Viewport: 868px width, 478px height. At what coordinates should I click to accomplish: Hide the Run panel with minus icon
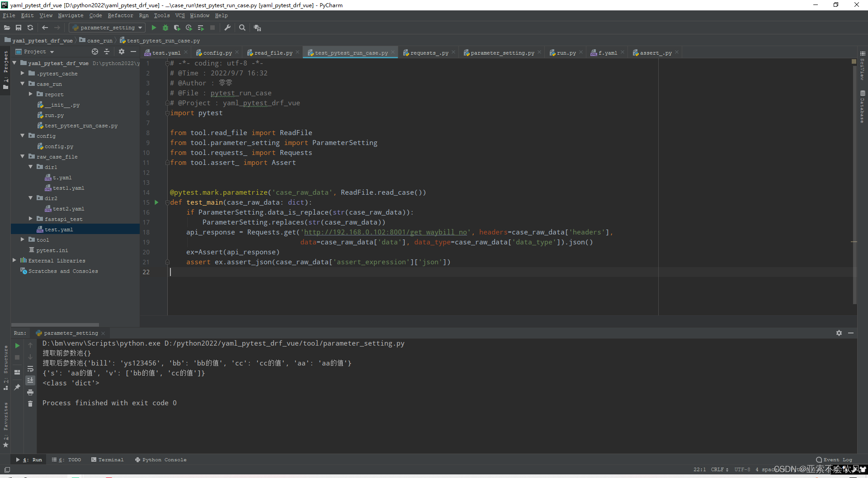coord(851,333)
